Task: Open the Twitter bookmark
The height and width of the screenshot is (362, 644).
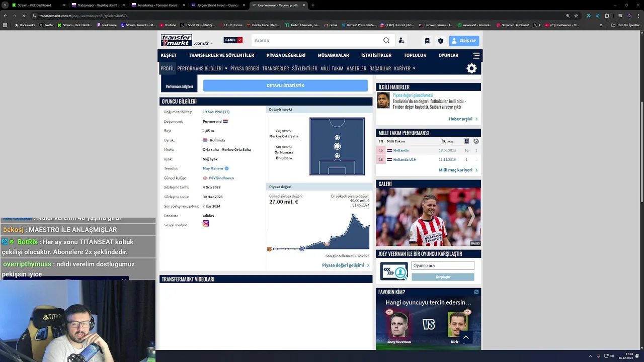Action: 46,25
